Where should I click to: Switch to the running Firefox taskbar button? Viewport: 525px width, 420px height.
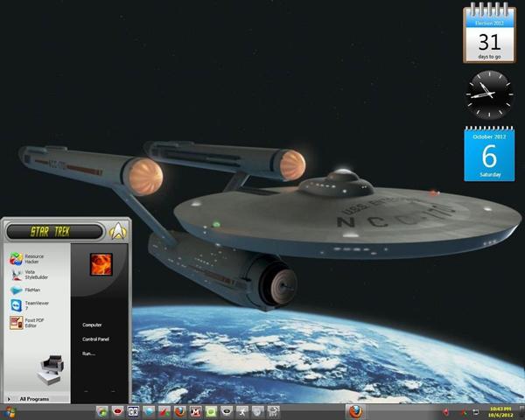pos(355,411)
